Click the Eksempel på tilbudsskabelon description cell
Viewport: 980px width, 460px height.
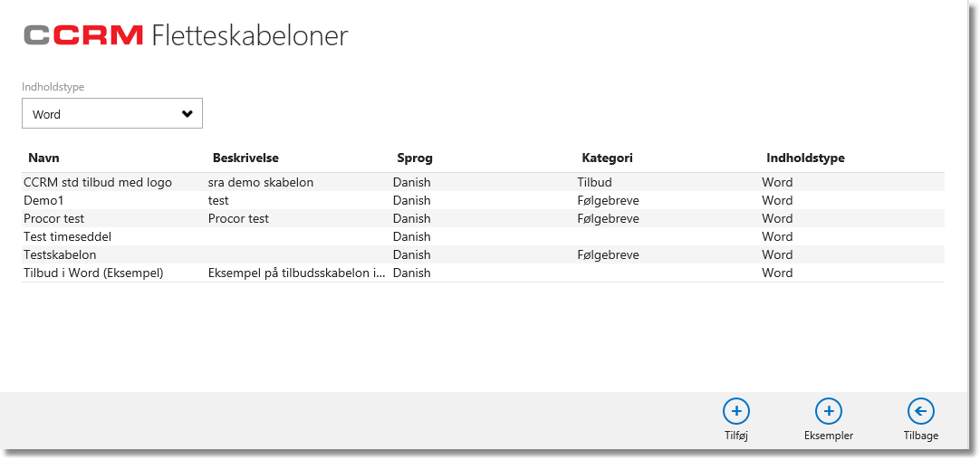[297, 273]
